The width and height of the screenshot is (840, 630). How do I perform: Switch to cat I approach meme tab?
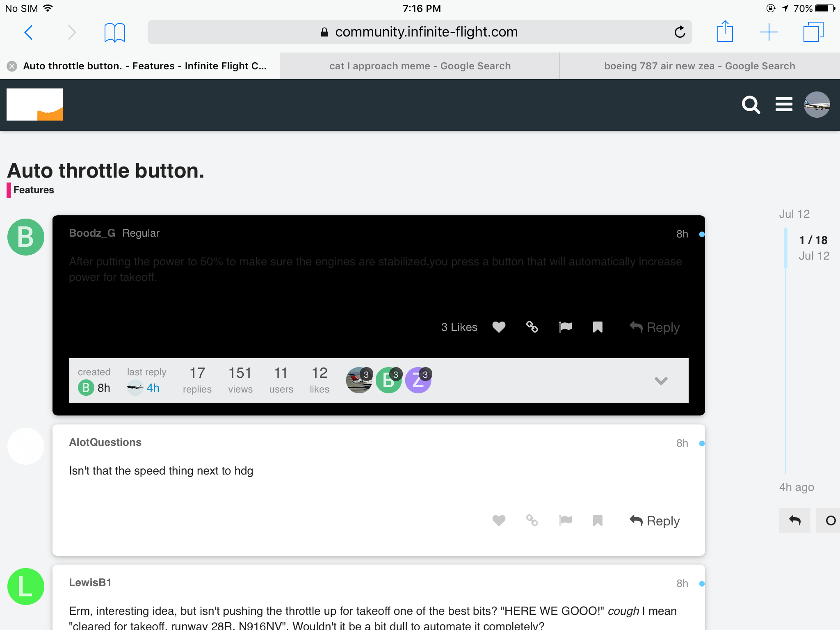pos(420,66)
